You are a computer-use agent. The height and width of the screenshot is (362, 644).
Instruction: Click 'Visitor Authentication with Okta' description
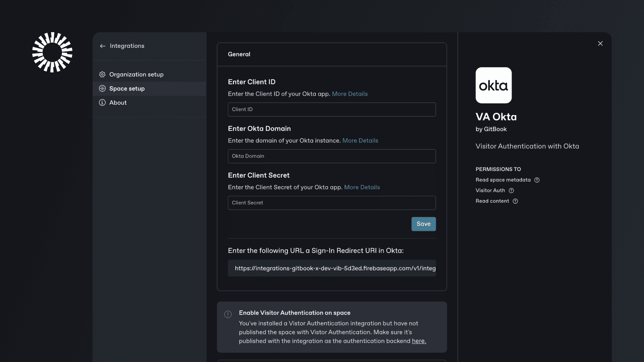(527, 146)
